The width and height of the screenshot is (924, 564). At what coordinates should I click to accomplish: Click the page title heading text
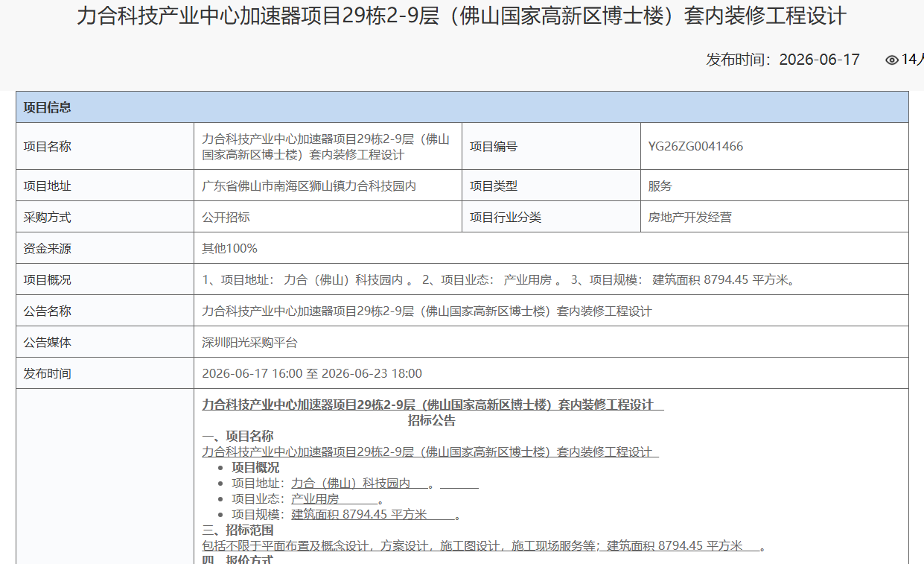tap(462, 16)
